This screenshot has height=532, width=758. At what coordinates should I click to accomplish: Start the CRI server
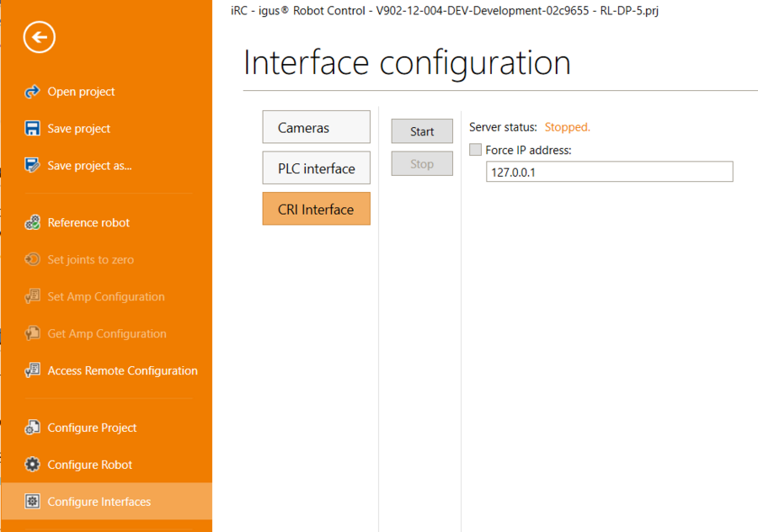tap(422, 131)
